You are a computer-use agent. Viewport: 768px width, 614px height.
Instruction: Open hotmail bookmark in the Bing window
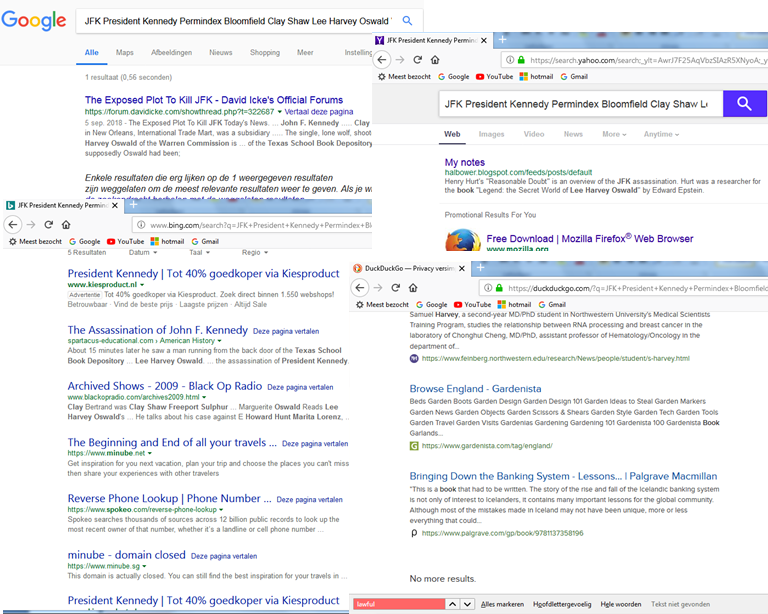coord(167,241)
